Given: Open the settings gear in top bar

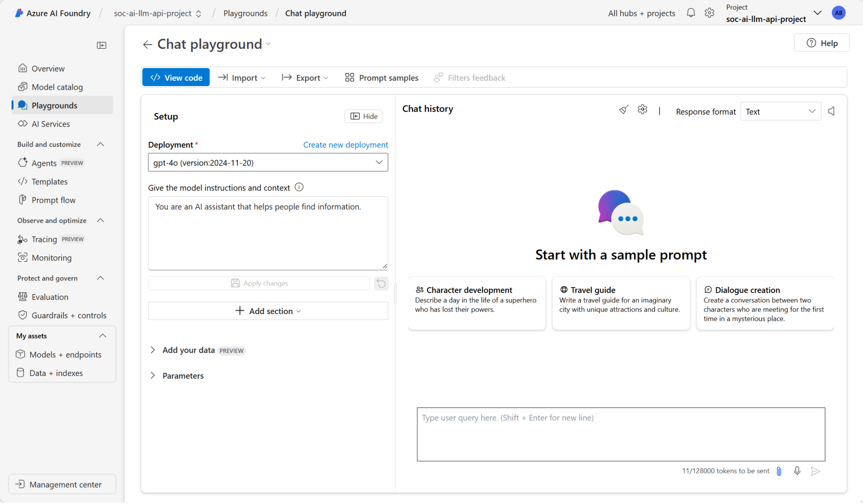Looking at the screenshot, I should (x=710, y=13).
